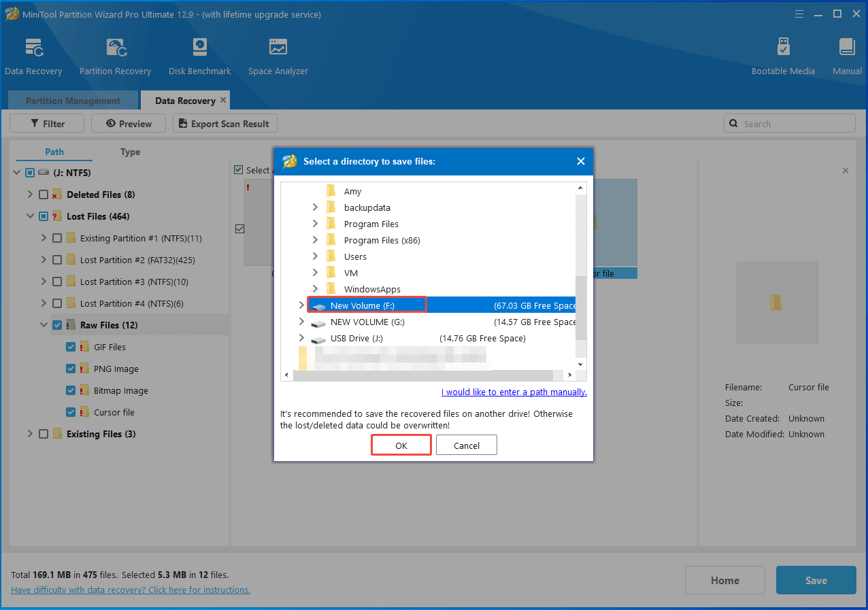Switch to the Type view tab
Screen dimensions: 868x610
(x=130, y=152)
